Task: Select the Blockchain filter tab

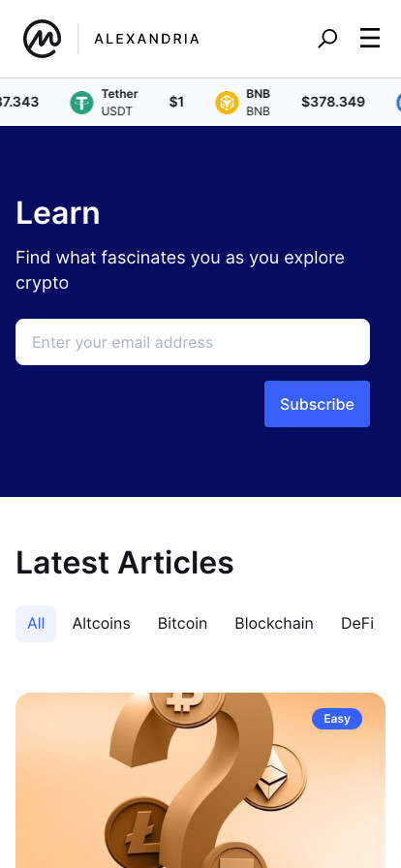Action: pyautogui.click(x=274, y=624)
